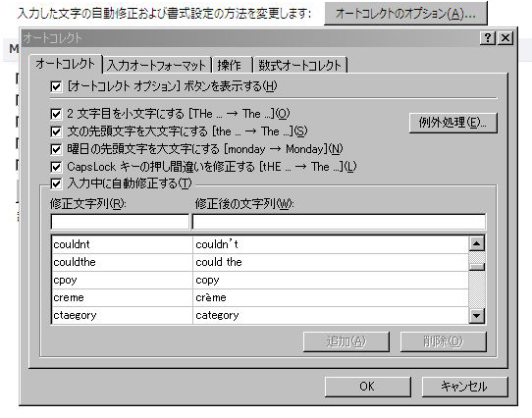Focus the 修正文字列(R) input field
This screenshot has height=418, width=532.
120,222
